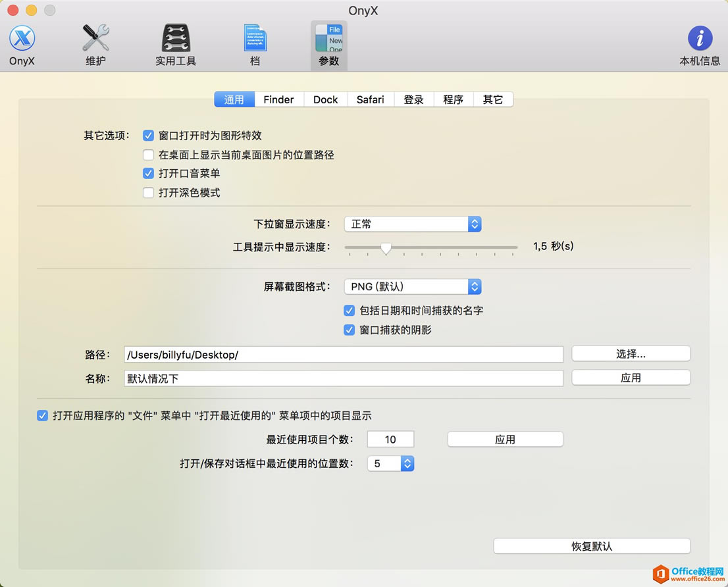Switch to the Finder tab
The image size is (728, 587).
[x=278, y=99]
